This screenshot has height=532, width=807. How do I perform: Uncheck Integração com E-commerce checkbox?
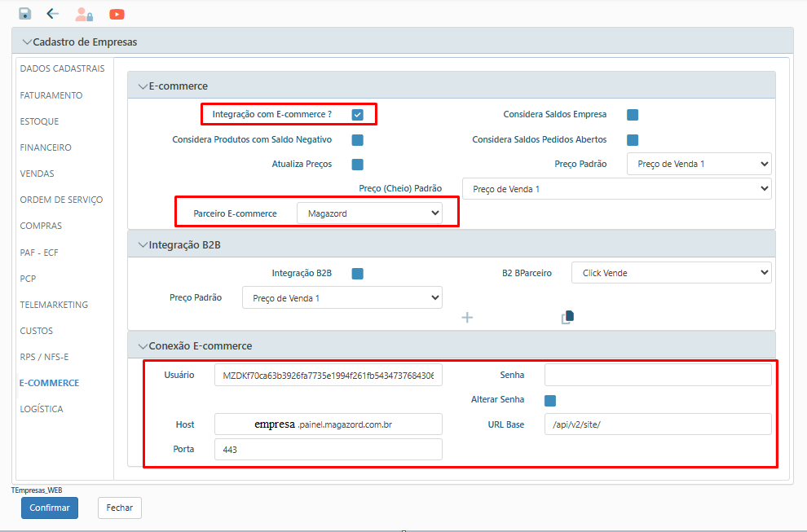click(357, 114)
